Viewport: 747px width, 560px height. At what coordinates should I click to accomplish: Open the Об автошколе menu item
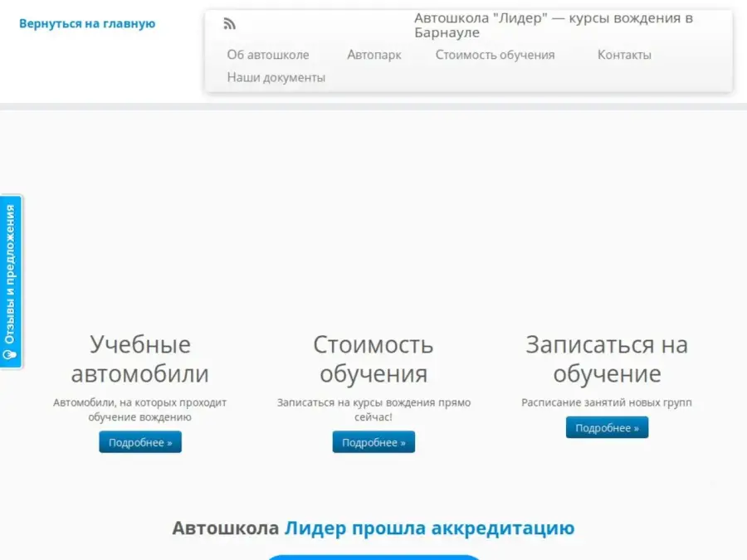coord(268,55)
